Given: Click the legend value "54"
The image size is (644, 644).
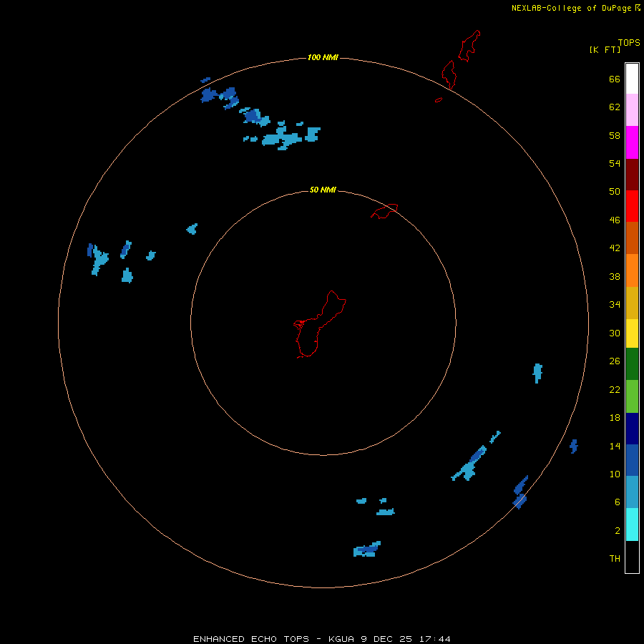Looking at the screenshot, I should tap(615, 163).
